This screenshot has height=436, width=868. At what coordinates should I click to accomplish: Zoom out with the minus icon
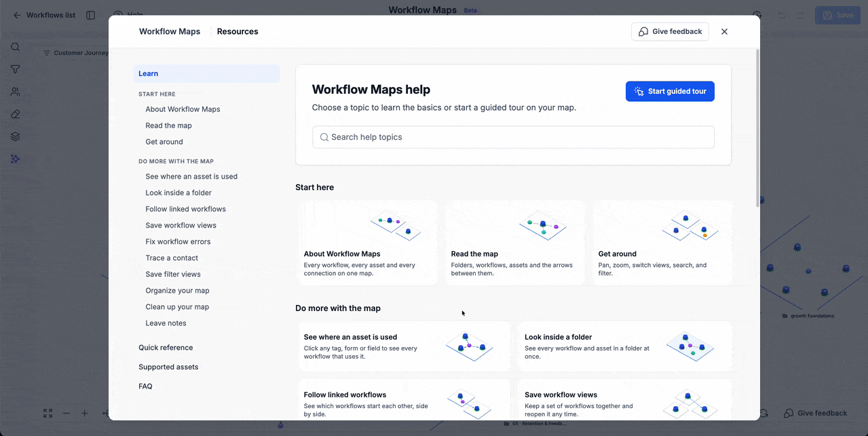[x=66, y=413]
